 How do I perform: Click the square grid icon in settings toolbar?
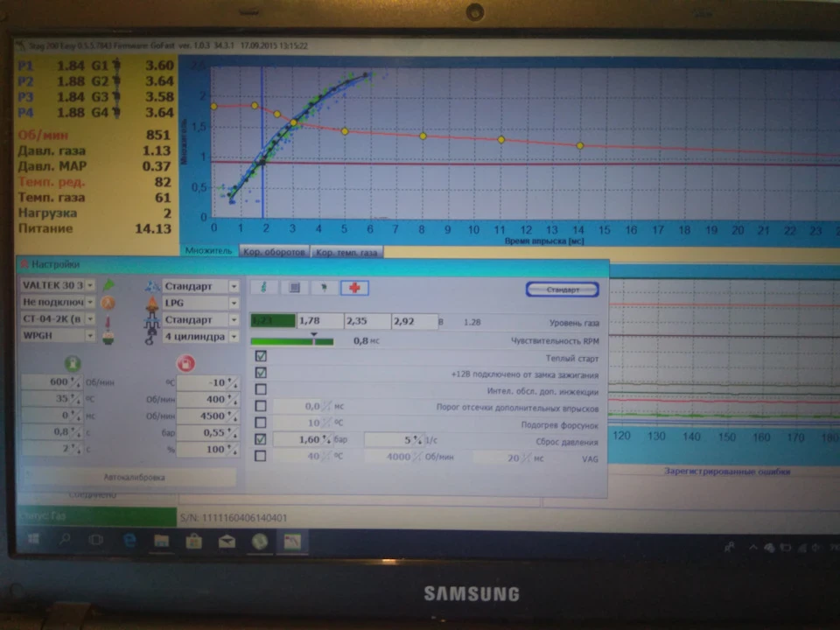[294, 288]
